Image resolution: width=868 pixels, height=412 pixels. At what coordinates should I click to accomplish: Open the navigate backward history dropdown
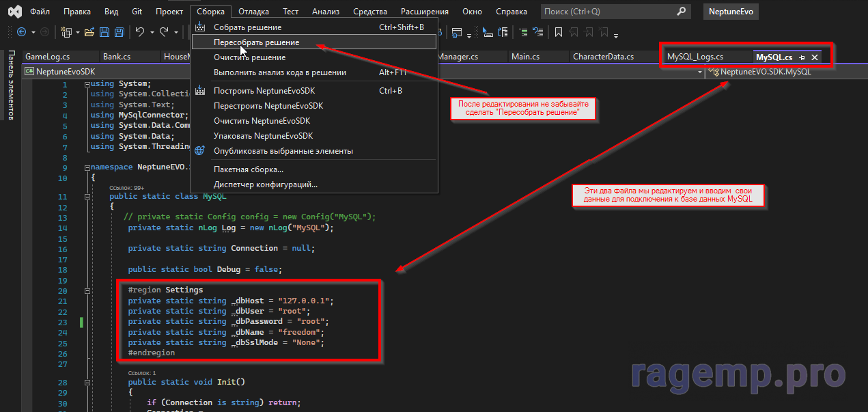(x=32, y=32)
